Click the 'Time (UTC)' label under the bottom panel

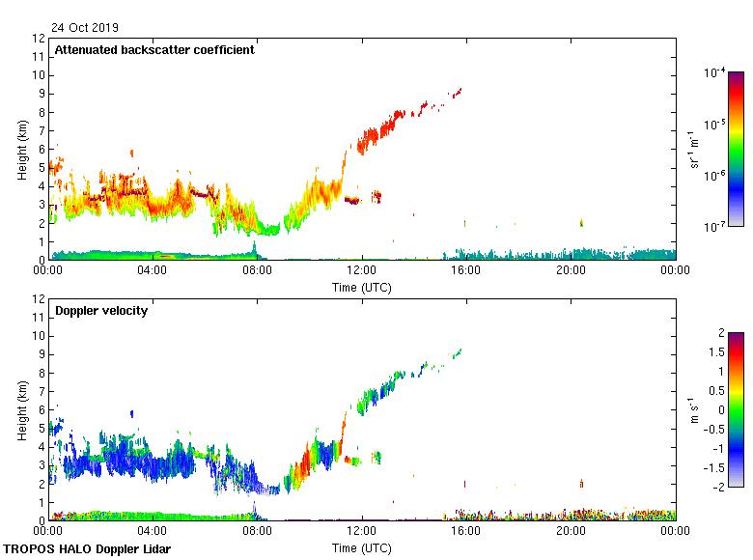(362, 548)
